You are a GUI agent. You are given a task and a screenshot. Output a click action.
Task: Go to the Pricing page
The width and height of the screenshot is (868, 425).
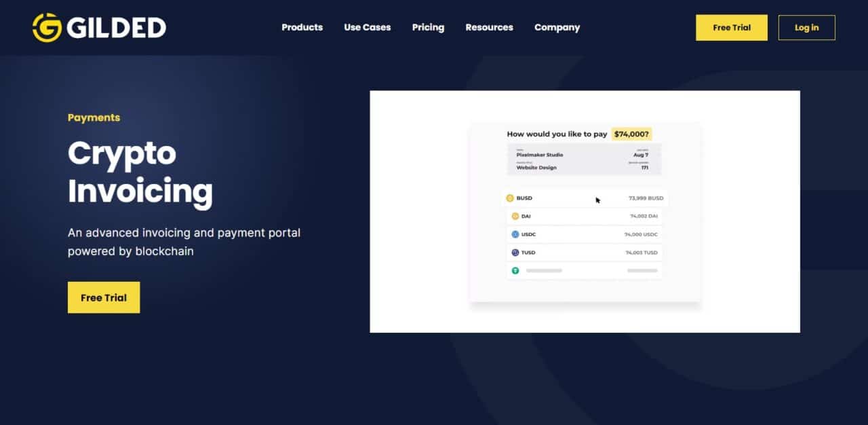pos(428,27)
